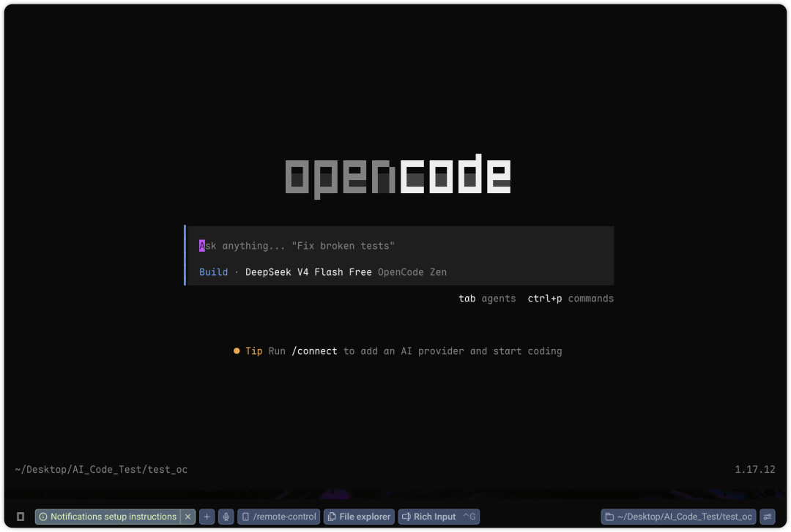Click the 'ctrl+p commands' hint
The width and height of the screenshot is (791, 532).
[571, 299]
